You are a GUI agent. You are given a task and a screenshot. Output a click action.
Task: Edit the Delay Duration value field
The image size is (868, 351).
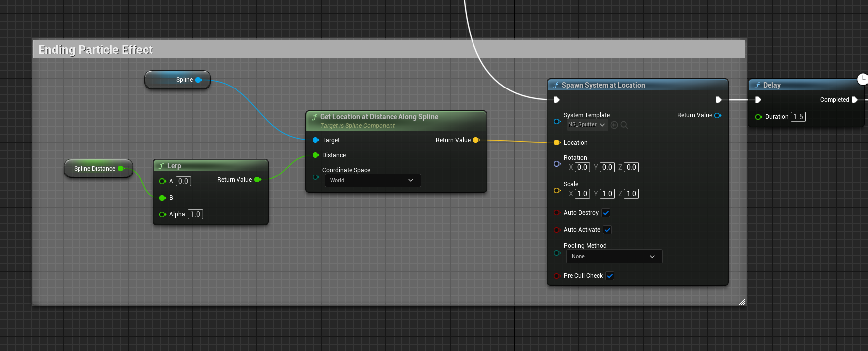pos(798,117)
